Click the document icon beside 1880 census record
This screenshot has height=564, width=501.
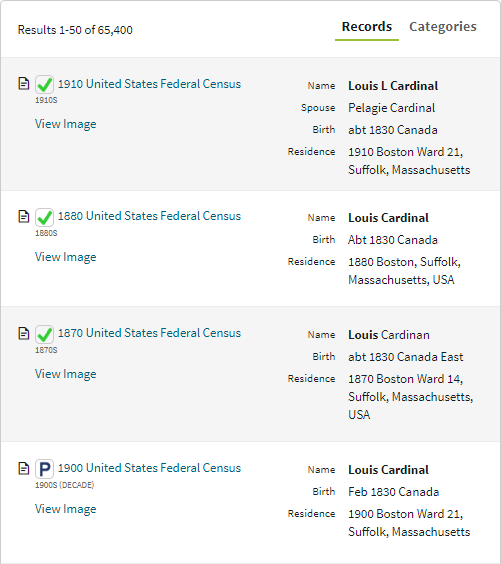pos(23,217)
